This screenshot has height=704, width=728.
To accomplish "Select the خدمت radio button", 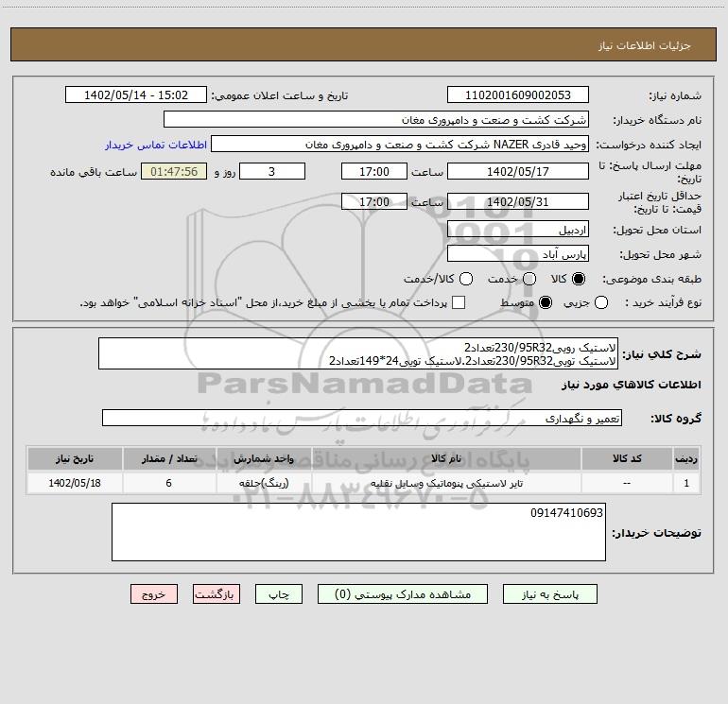I will [x=529, y=279].
